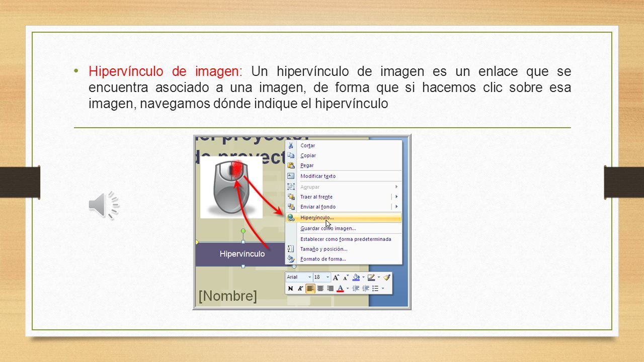Click the Tamaño y posición icon

(291, 249)
